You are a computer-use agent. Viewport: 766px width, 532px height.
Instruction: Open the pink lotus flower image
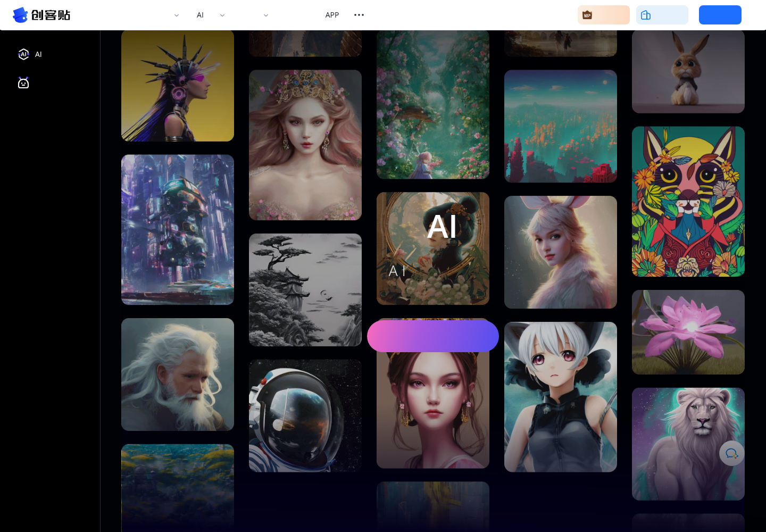point(688,332)
